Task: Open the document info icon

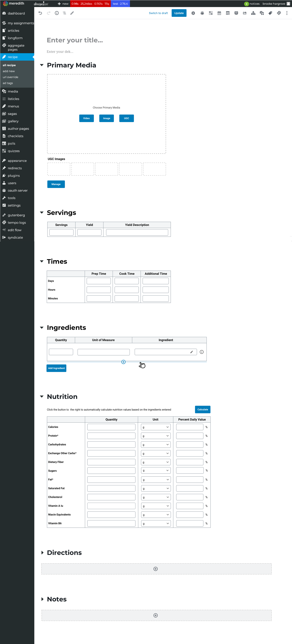Action: pyautogui.click(x=57, y=13)
